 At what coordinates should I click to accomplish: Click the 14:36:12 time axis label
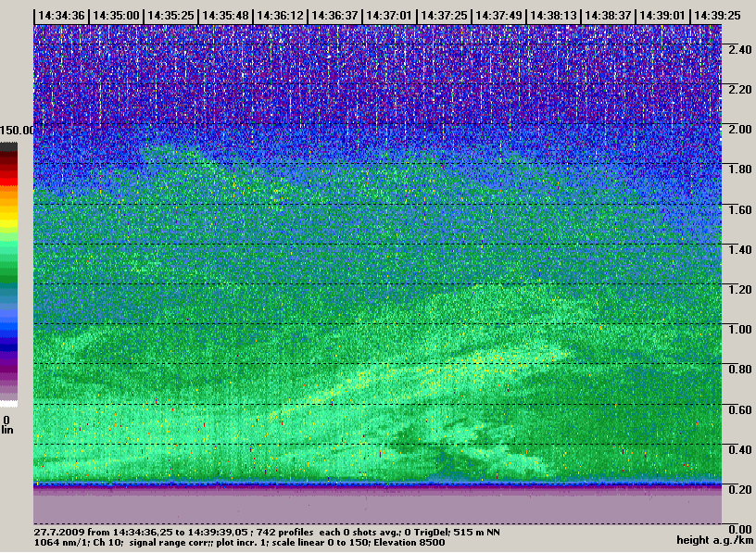280,16
